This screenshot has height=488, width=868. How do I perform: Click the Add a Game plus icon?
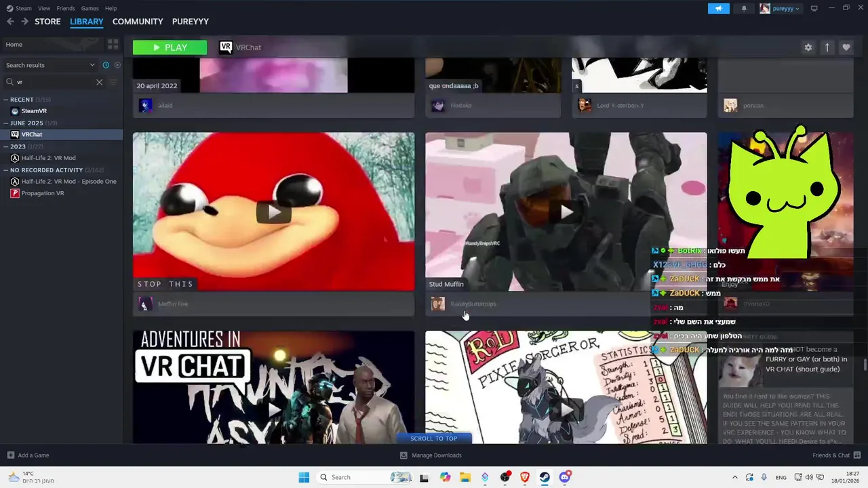[x=10, y=455]
